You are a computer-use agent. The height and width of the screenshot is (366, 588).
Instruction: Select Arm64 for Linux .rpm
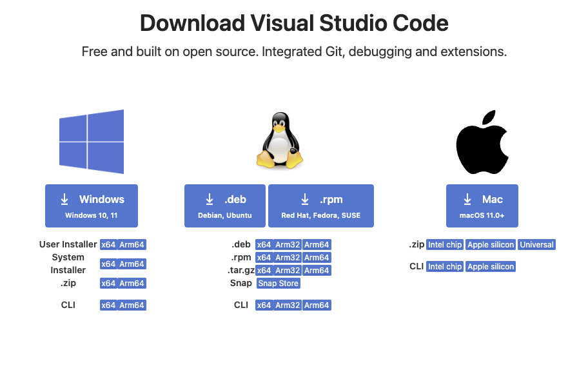[317, 258]
